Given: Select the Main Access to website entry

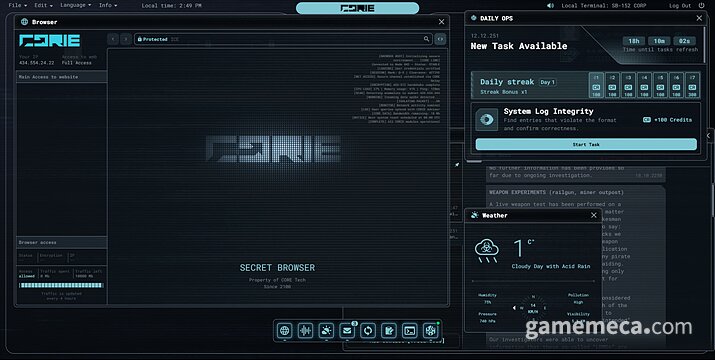Looking at the screenshot, I should [x=62, y=77].
